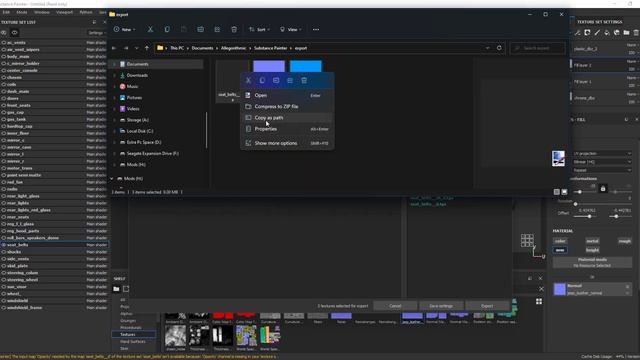Open the View dropdown in Explorer
The image size is (640, 360).
coord(291,29)
